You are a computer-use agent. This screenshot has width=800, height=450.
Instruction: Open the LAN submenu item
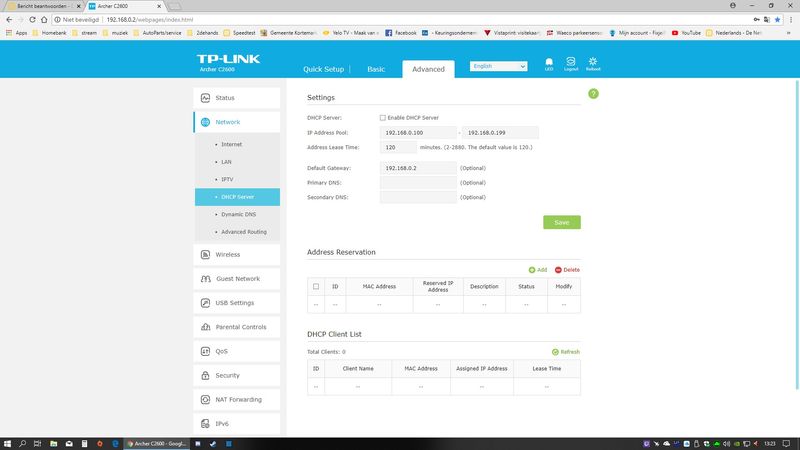click(x=227, y=162)
